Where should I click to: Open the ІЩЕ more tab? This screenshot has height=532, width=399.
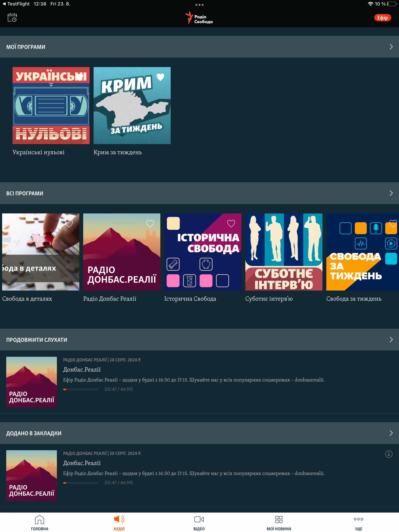pos(358,522)
